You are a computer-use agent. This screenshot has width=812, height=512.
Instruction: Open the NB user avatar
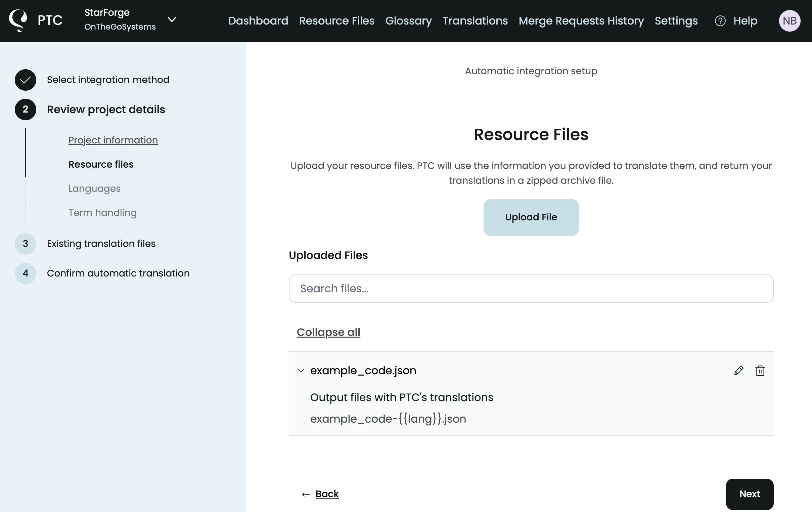click(x=789, y=21)
